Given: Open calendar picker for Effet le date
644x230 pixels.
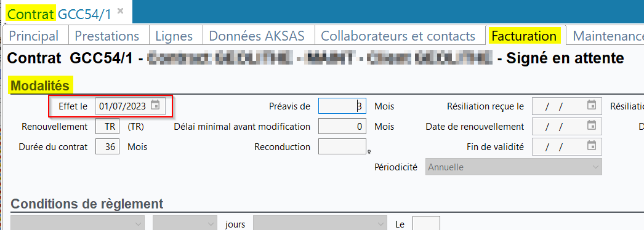Looking at the screenshot, I should point(155,105).
